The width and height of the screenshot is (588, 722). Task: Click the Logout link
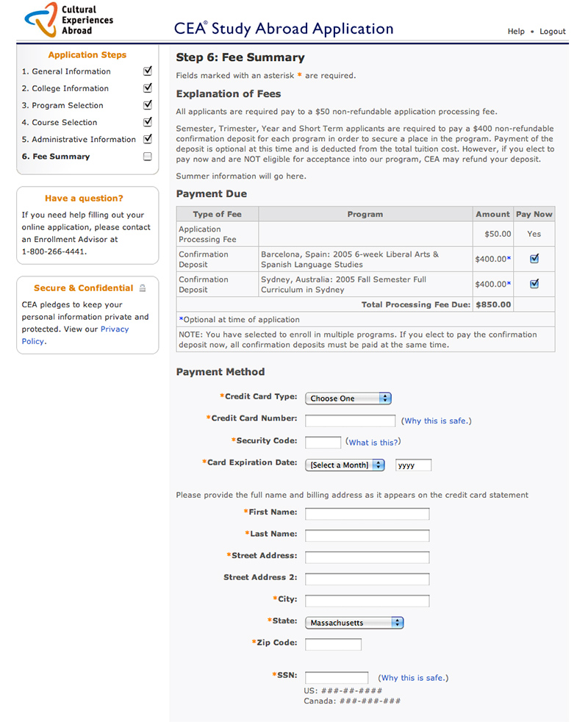pyautogui.click(x=553, y=32)
